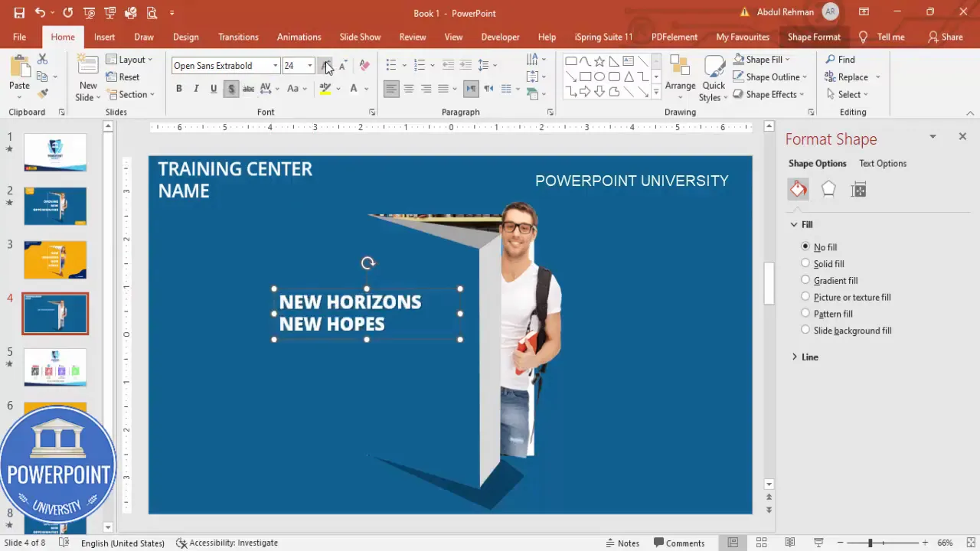Screen dimensions: 980x551
Task: Choose Pattern fill option
Action: tap(827, 314)
